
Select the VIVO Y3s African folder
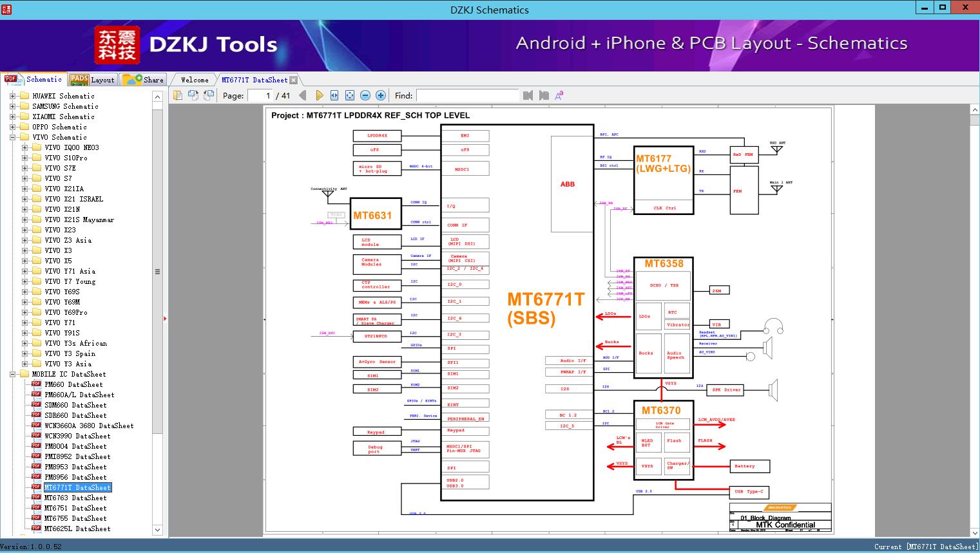pyautogui.click(x=75, y=343)
